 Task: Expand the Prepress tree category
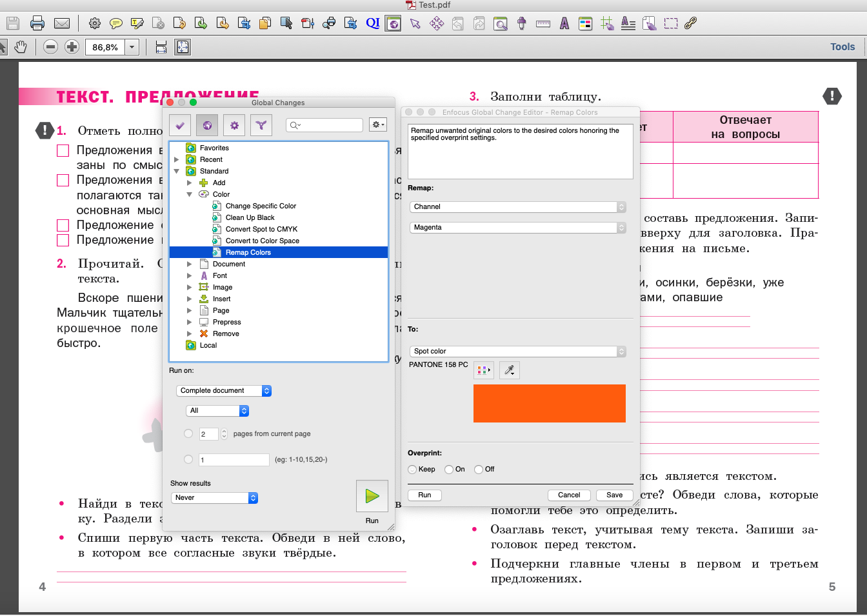click(x=189, y=323)
